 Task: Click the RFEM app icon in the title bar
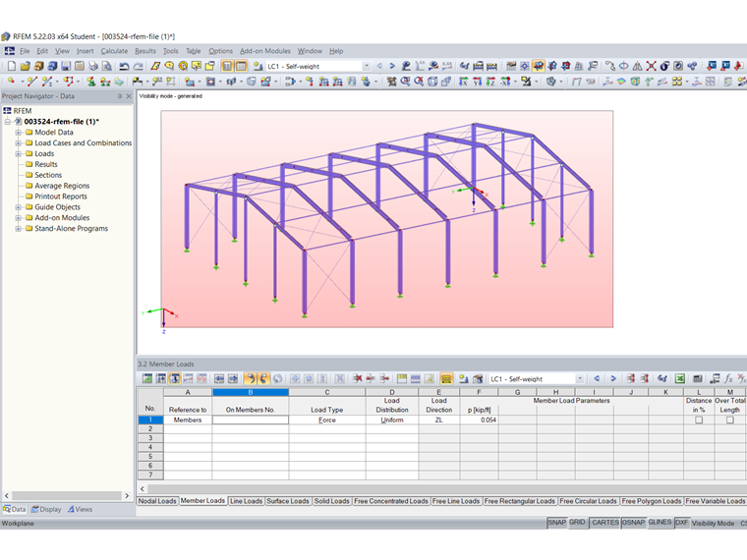[x=6, y=36]
